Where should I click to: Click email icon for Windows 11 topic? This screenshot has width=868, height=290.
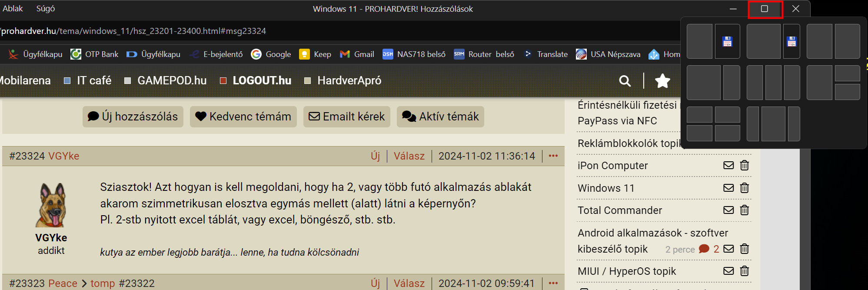[x=728, y=188]
